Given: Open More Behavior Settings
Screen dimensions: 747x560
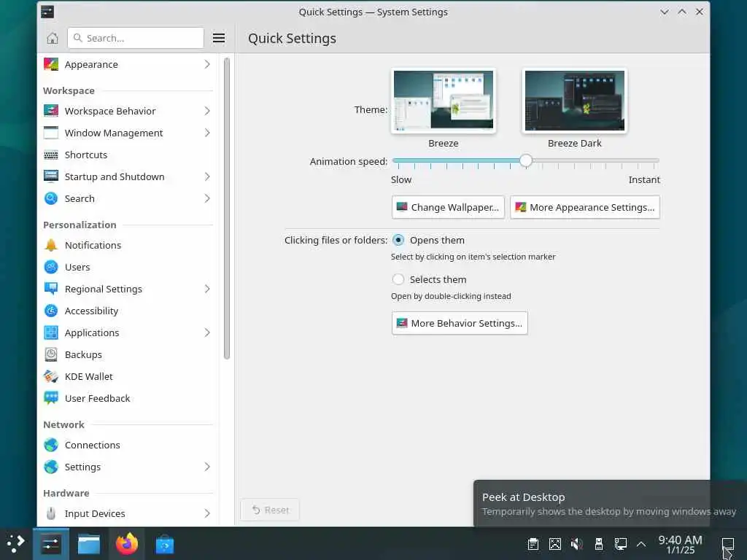Looking at the screenshot, I should coord(460,323).
